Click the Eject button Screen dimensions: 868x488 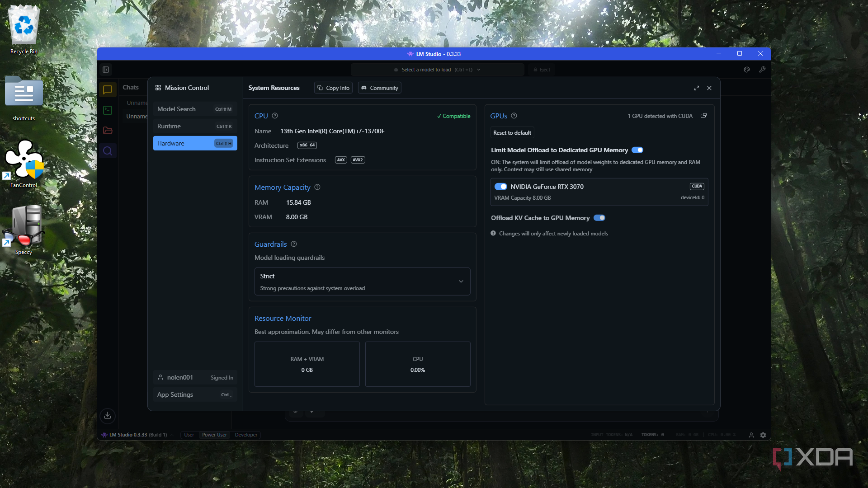pos(542,70)
